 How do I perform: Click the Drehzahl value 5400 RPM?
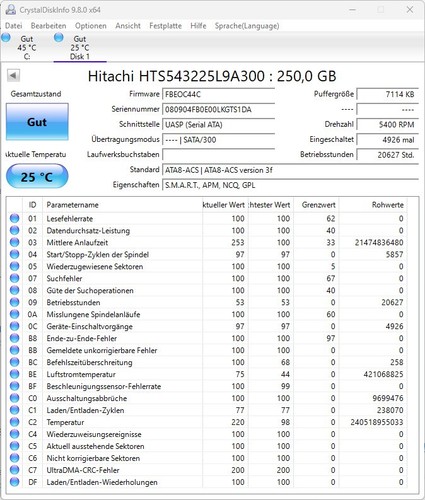(387, 125)
